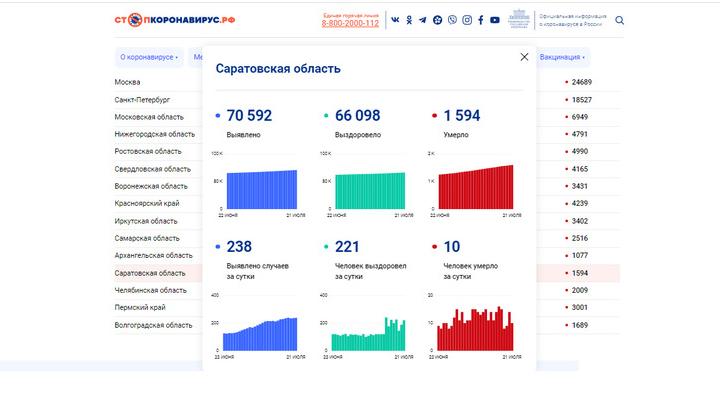
Task: Open the Instagram icon in header
Action: (x=466, y=20)
